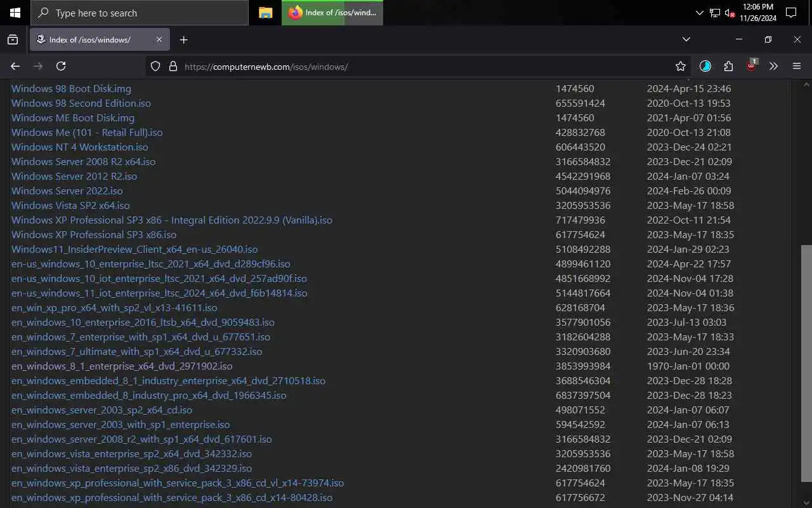The image size is (812, 508).
Task: Click en_windows_8_1_enterprise_x64_dvd_2971902.iso
Action: [122, 366]
